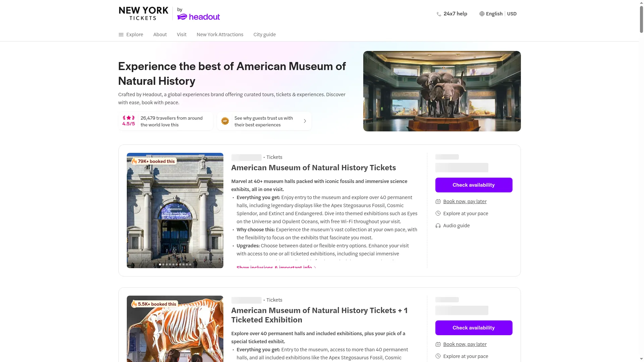644x362 pixels.
Task: Click the flame icon on 5.5K+ booked badge
Action: 134,304
